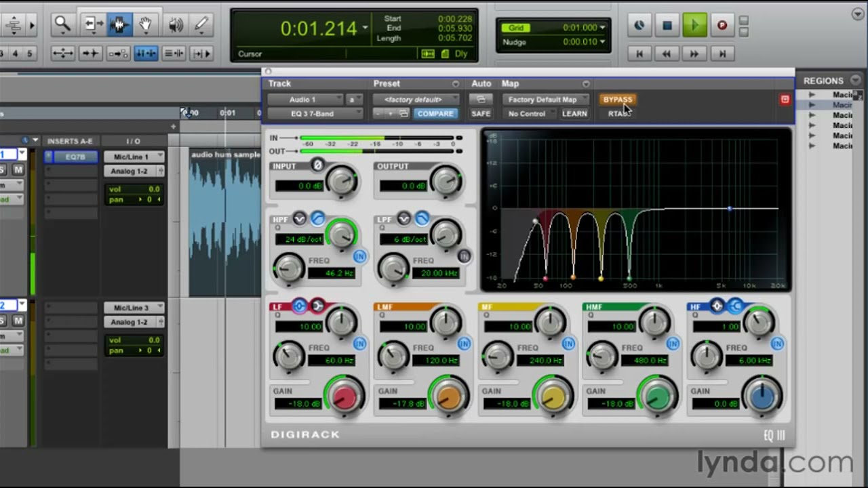Click the orange LMF gain knob
Image resolution: width=868 pixels, height=488 pixels.
pos(448,396)
